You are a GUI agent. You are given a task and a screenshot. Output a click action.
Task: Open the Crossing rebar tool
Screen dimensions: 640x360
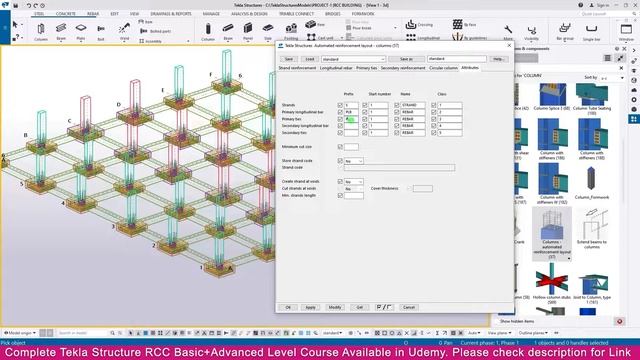coord(419,24)
